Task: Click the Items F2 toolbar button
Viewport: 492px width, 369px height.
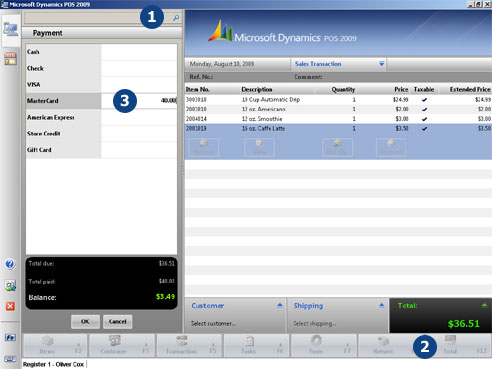Action: 55,346
